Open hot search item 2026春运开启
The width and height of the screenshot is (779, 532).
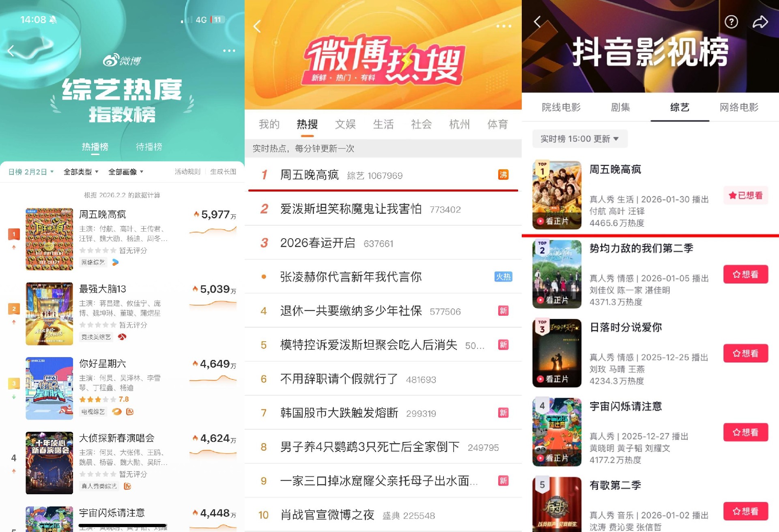coord(318,243)
